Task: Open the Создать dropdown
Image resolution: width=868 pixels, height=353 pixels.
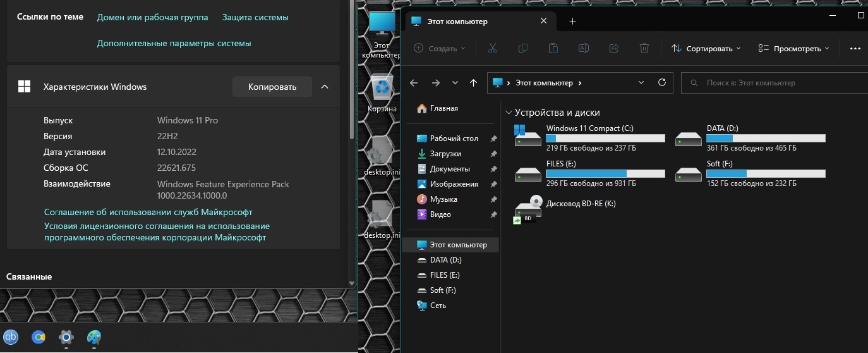Action: tap(439, 48)
